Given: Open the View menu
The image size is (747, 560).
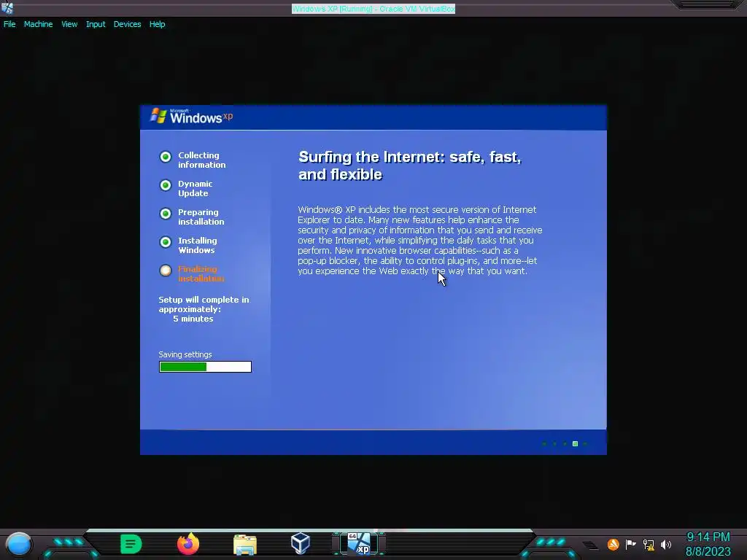Looking at the screenshot, I should point(69,24).
